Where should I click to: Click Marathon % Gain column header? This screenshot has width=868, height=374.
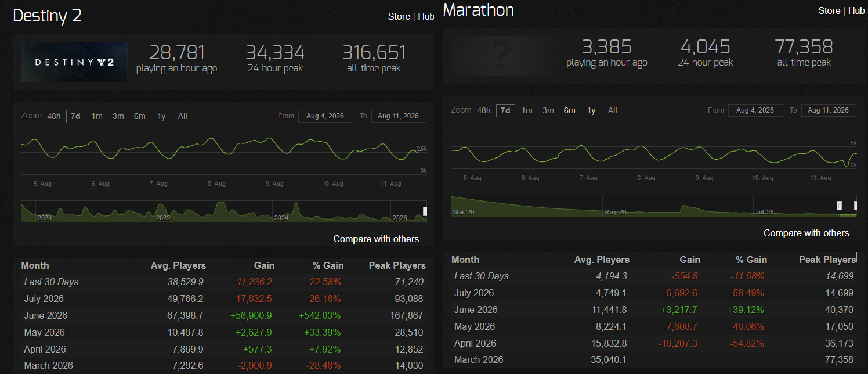[751, 260]
